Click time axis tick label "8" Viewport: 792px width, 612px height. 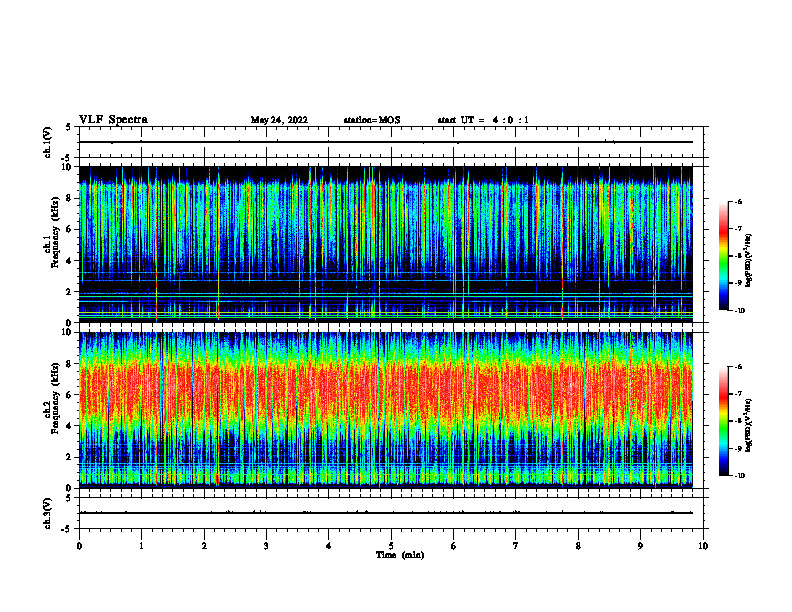[578, 546]
